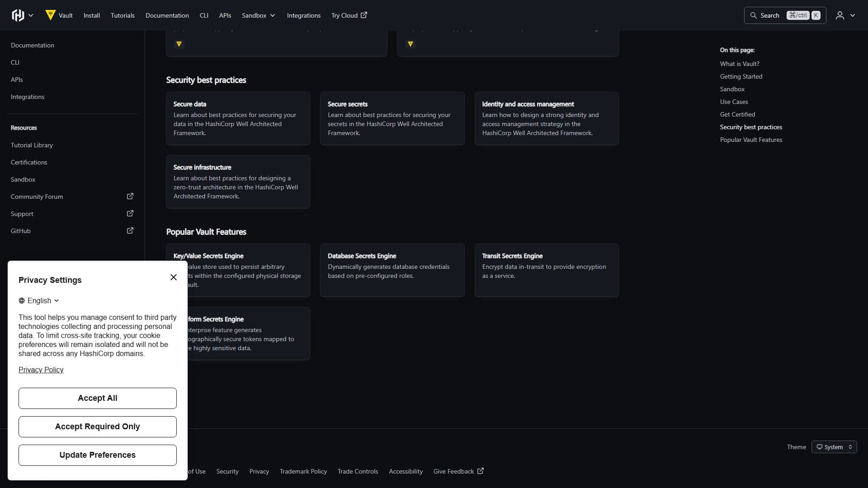This screenshot has width=868, height=488.
Task: Jump to Popular Vault Features in outline
Action: [751, 140]
